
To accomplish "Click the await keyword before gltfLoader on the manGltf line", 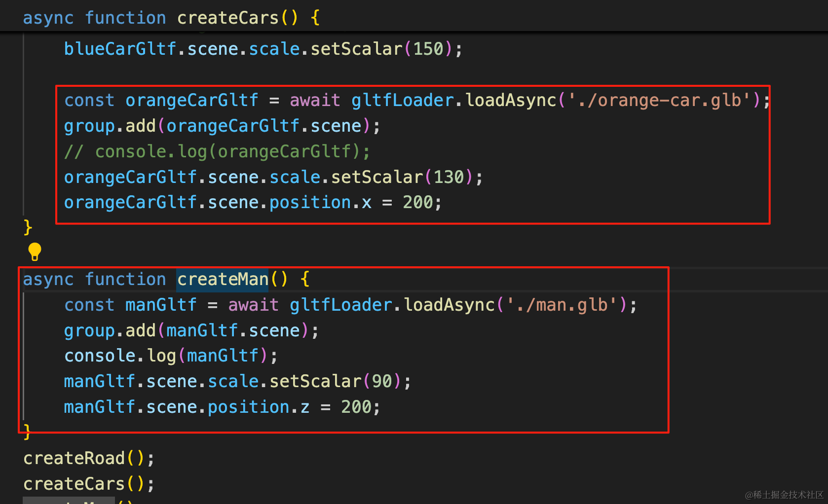I will pyautogui.click(x=253, y=305).
